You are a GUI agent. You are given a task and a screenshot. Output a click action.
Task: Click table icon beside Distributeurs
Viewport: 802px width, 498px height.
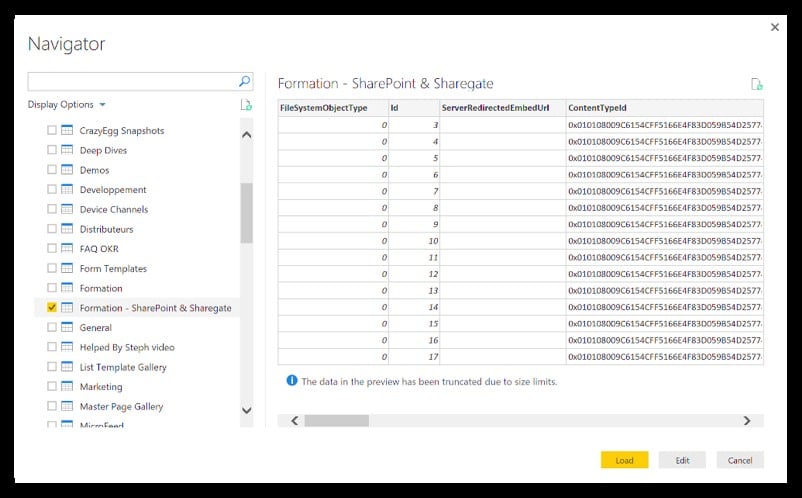(67, 229)
